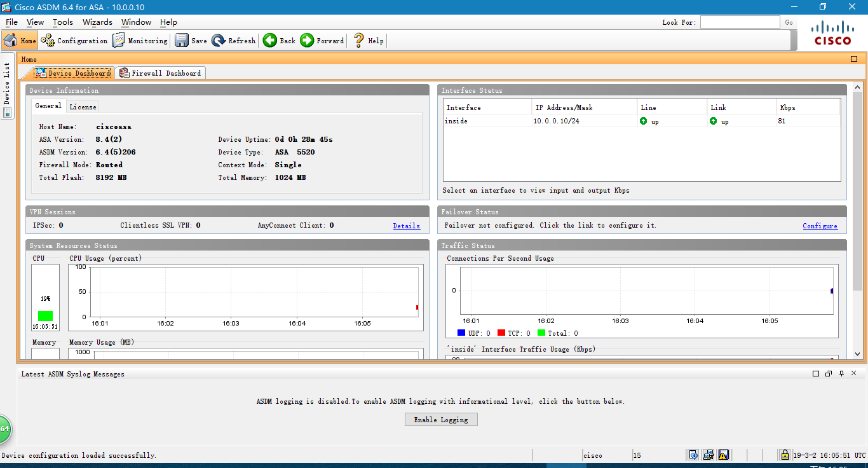Click the green Total legend swatch
Image resolution: width=868 pixels, height=468 pixels.
click(541, 333)
